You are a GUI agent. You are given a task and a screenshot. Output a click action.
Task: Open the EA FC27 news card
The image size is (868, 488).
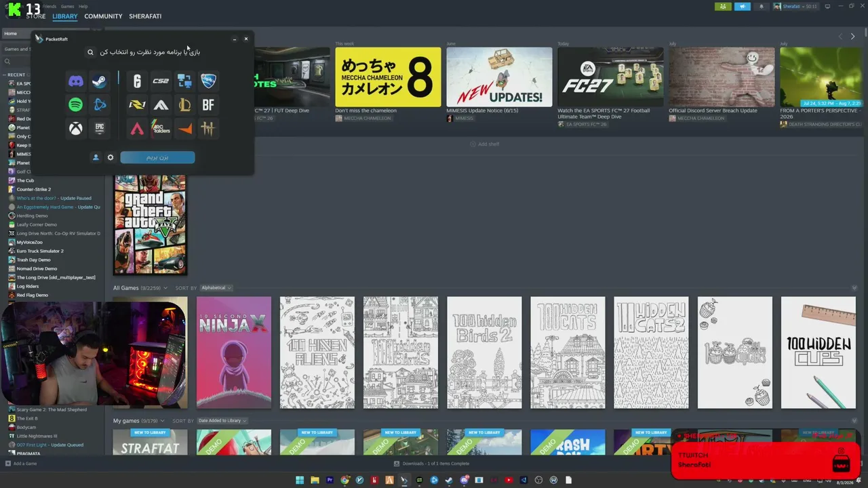coord(610,77)
